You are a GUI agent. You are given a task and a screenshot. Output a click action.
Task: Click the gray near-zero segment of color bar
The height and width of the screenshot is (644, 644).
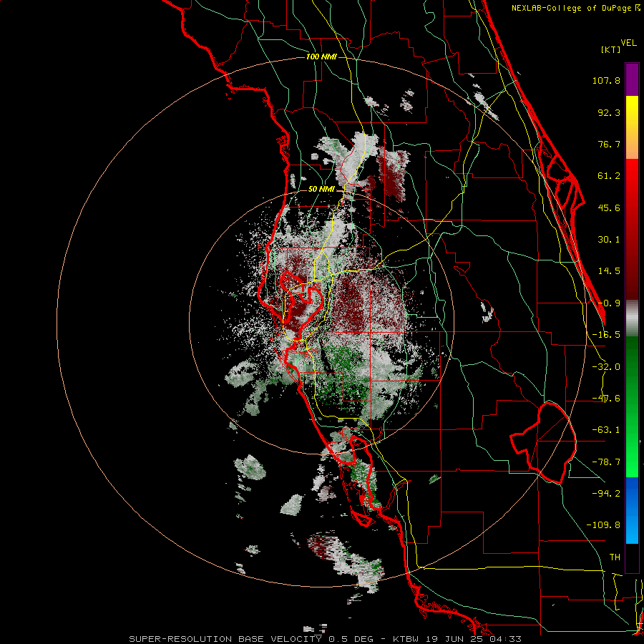pyautogui.click(x=632, y=318)
